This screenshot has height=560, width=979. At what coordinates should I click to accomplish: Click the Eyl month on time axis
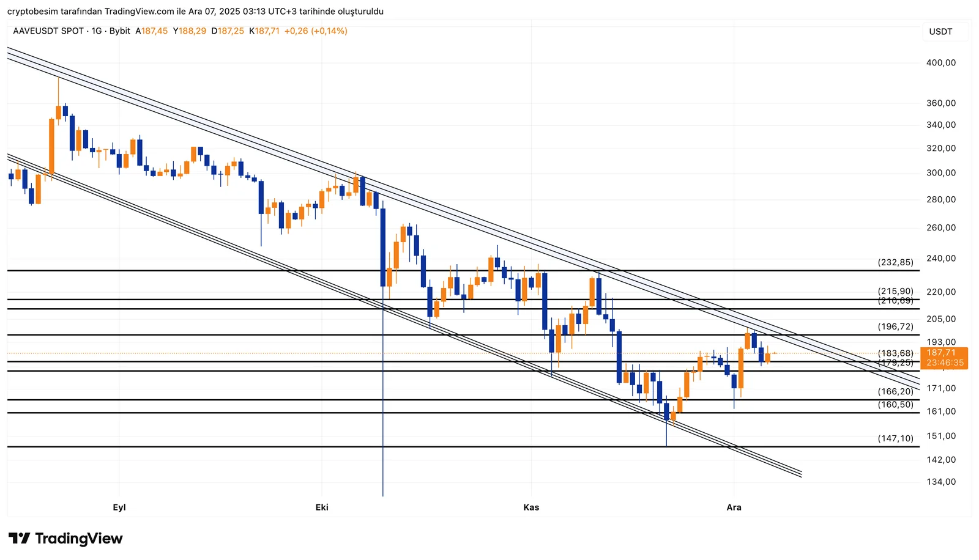click(119, 507)
